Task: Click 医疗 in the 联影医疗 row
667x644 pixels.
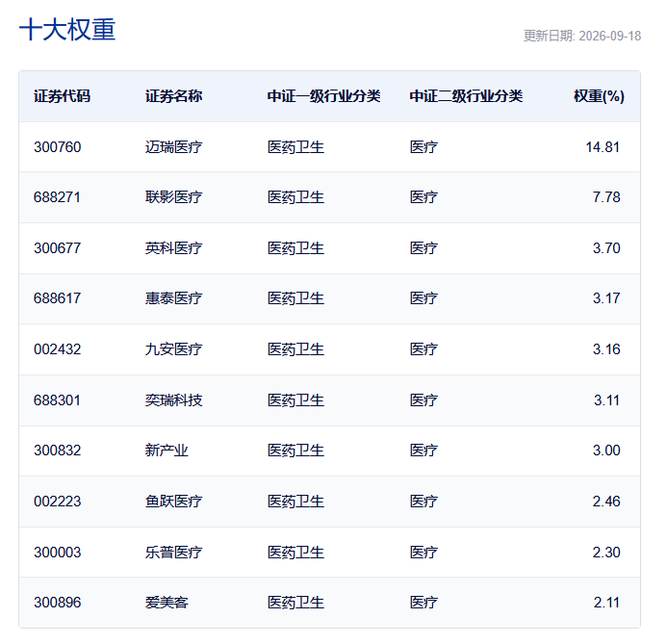Action: (x=423, y=197)
